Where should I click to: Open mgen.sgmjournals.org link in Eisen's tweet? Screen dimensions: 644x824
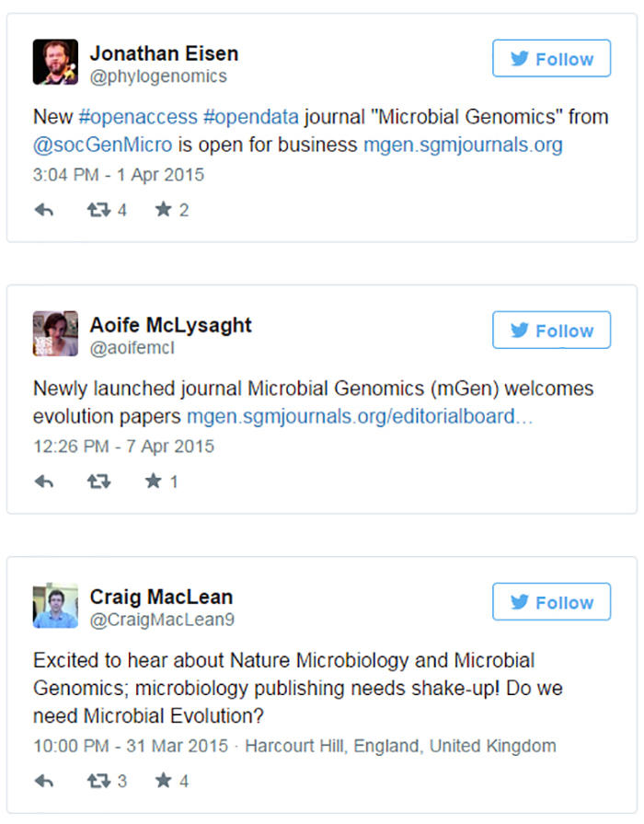tap(463, 145)
